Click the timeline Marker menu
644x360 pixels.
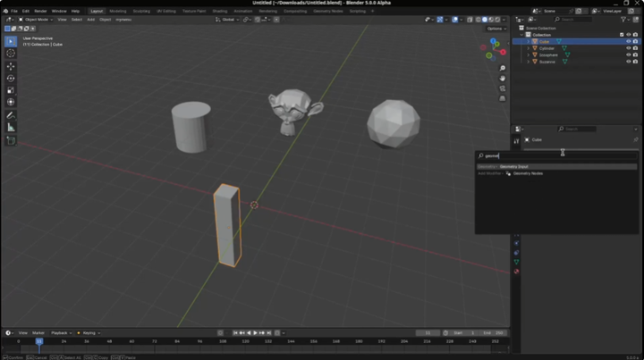coord(38,333)
